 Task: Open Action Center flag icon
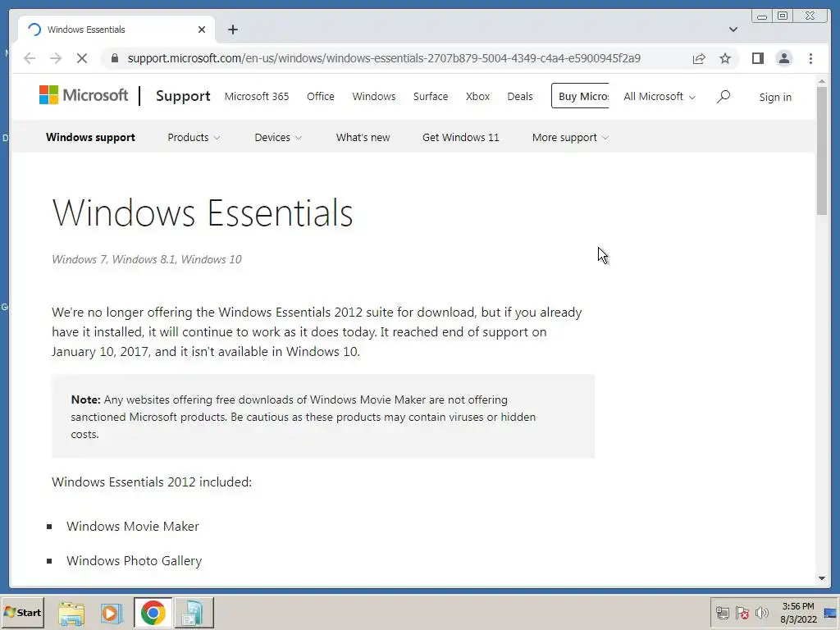742,613
